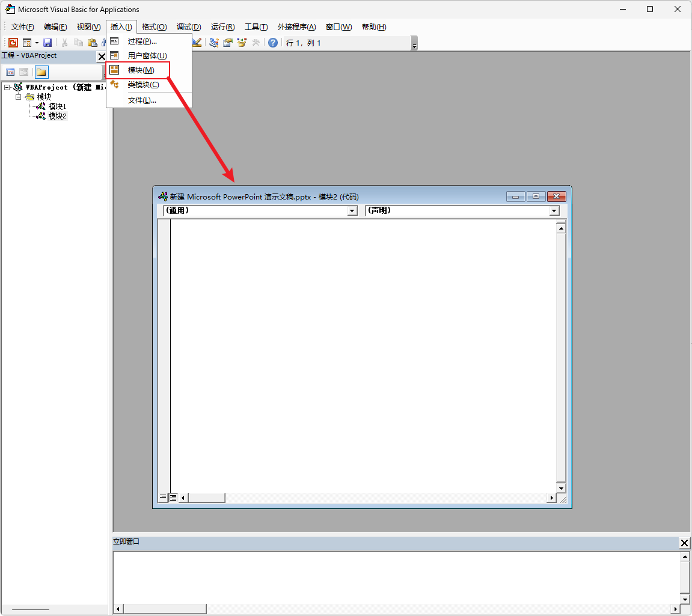Viewport: 692px width, 616px height.
Task: Maximize the 模块2 code window
Action: click(536, 197)
